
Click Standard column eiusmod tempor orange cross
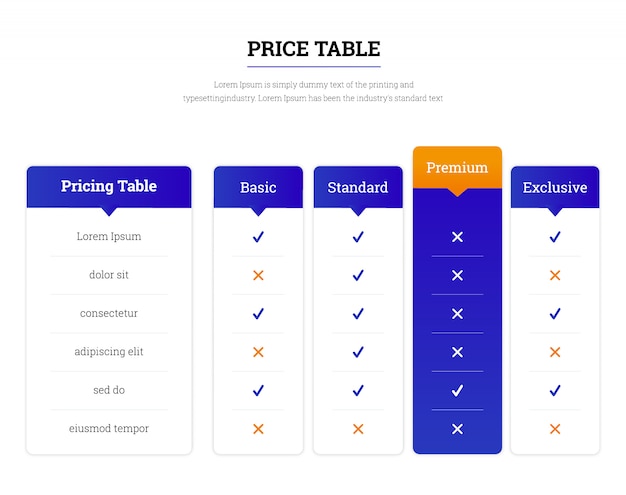[358, 429]
